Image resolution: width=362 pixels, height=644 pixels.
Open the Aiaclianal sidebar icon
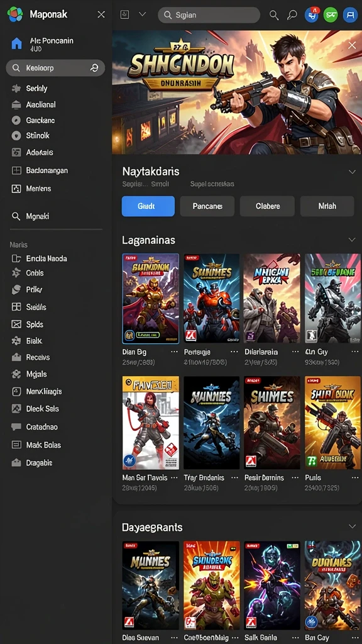(16, 105)
